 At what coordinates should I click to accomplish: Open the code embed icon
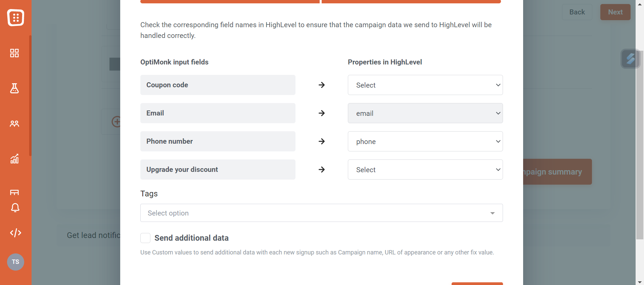coord(15,233)
